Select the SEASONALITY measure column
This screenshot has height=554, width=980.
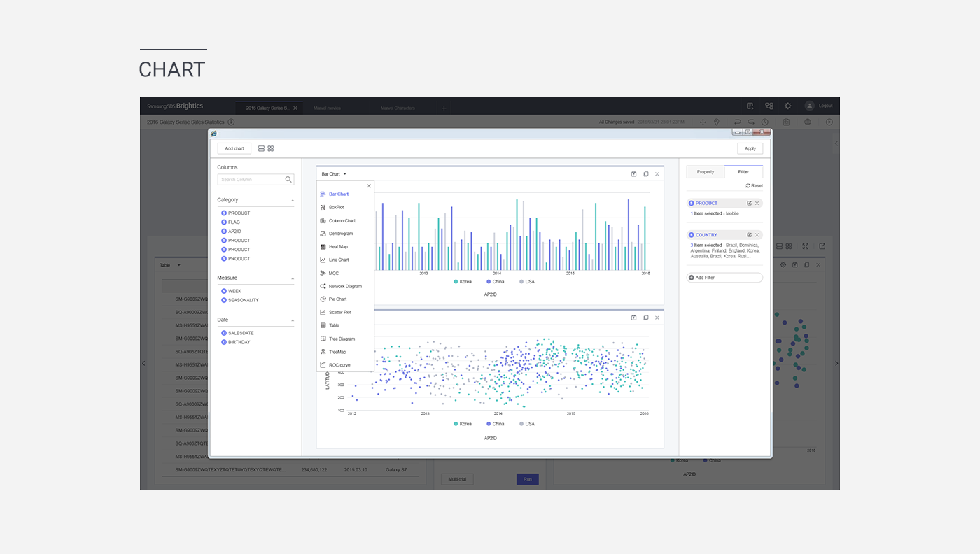[x=240, y=300]
